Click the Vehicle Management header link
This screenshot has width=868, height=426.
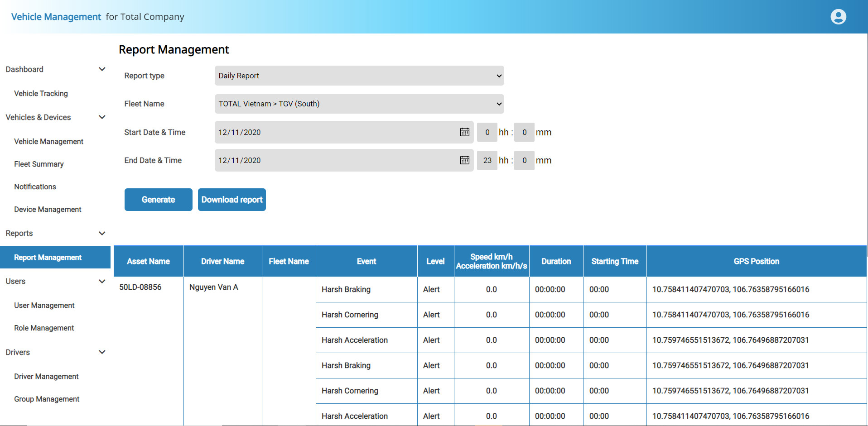(x=56, y=17)
